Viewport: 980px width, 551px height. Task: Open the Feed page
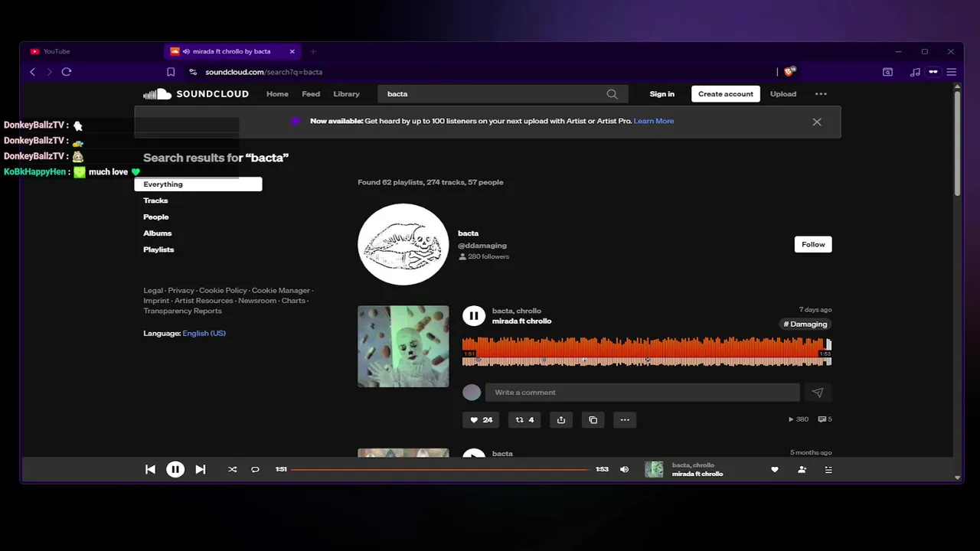[x=311, y=94]
